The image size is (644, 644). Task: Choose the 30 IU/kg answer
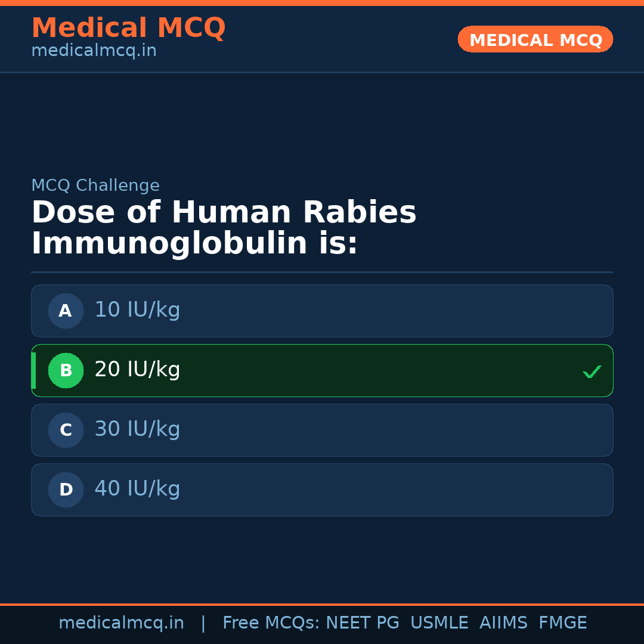point(137,429)
